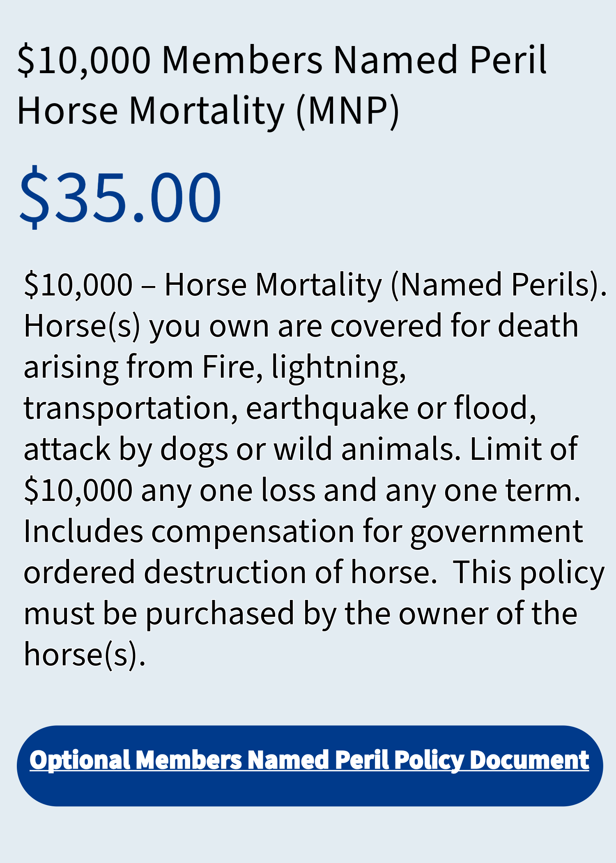Screen dimensions: 616x863
Task: Click 'Limit of' text in the description
Action: (x=524, y=449)
